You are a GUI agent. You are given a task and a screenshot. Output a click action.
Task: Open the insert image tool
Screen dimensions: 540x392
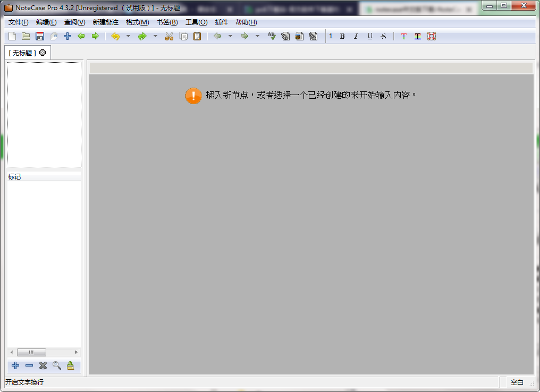299,36
